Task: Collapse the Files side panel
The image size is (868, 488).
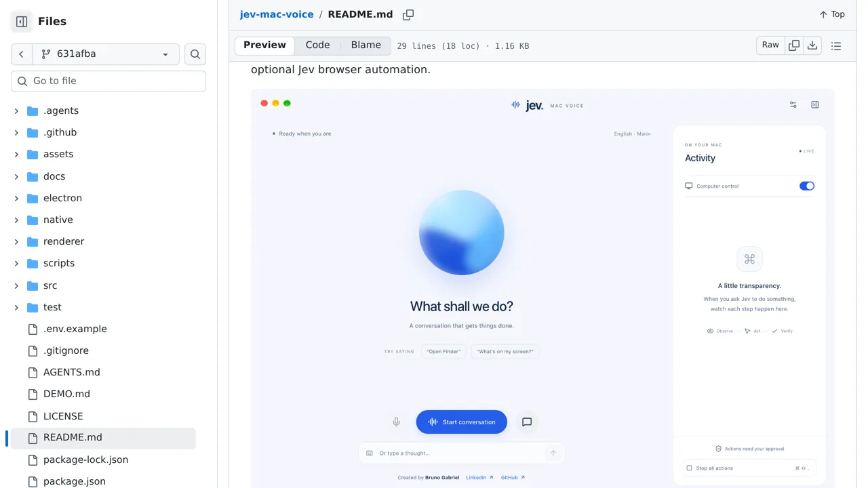Action: [22, 22]
